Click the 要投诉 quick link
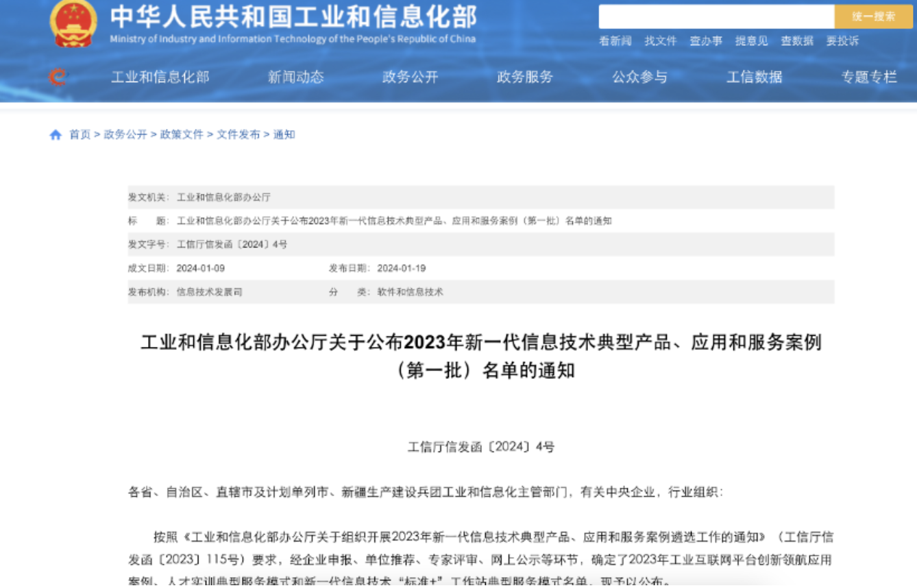This screenshot has width=917, height=588. click(x=842, y=41)
